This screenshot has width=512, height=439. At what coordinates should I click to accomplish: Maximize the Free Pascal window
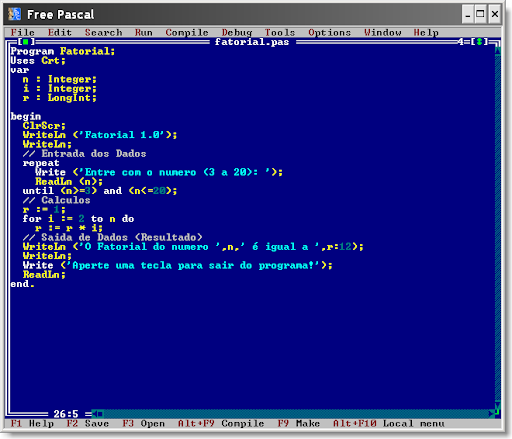[480, 14]
